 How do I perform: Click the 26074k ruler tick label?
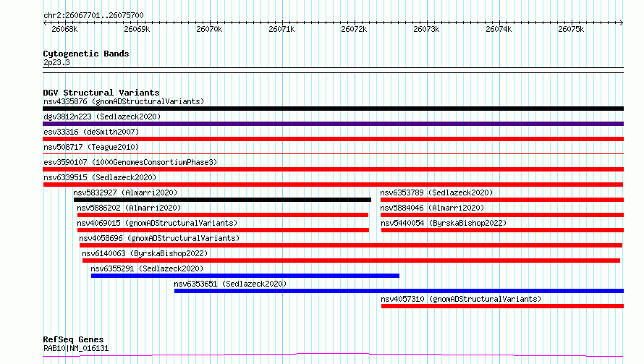(499, 29)
